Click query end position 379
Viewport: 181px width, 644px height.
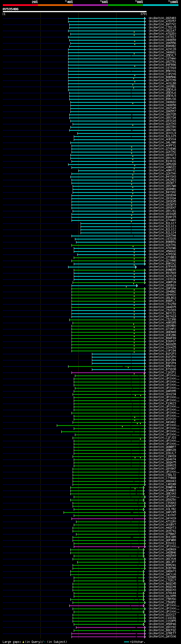pos(143,14)
